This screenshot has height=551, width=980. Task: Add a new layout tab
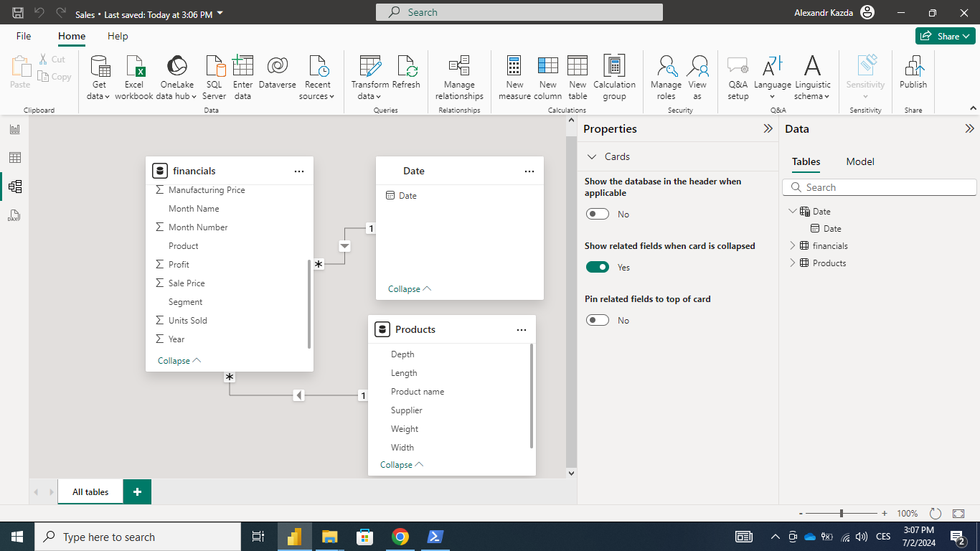click(137, 491)
